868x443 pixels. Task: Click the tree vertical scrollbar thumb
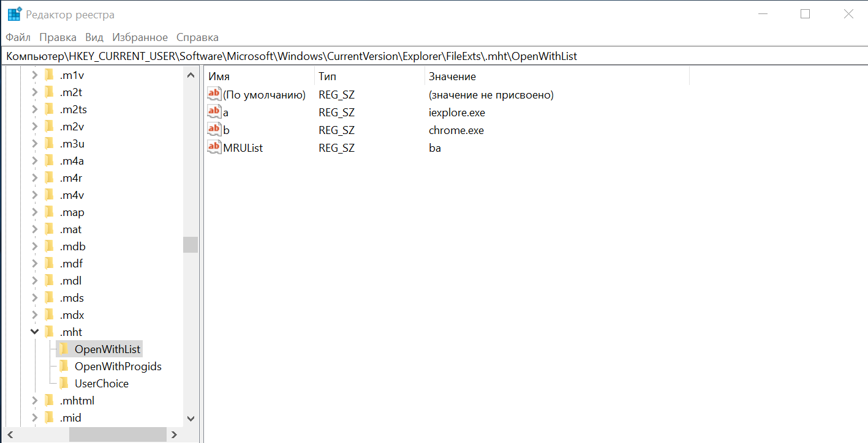[x=191, y=245]
